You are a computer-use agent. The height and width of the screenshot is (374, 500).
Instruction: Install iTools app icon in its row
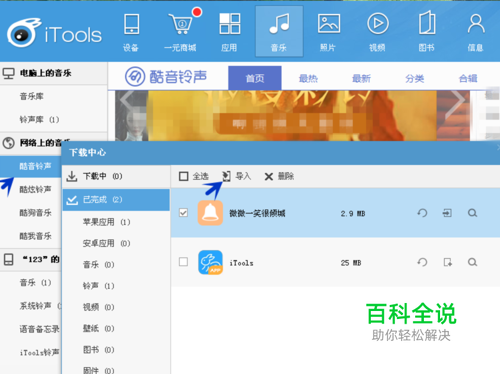pos(448,262)
